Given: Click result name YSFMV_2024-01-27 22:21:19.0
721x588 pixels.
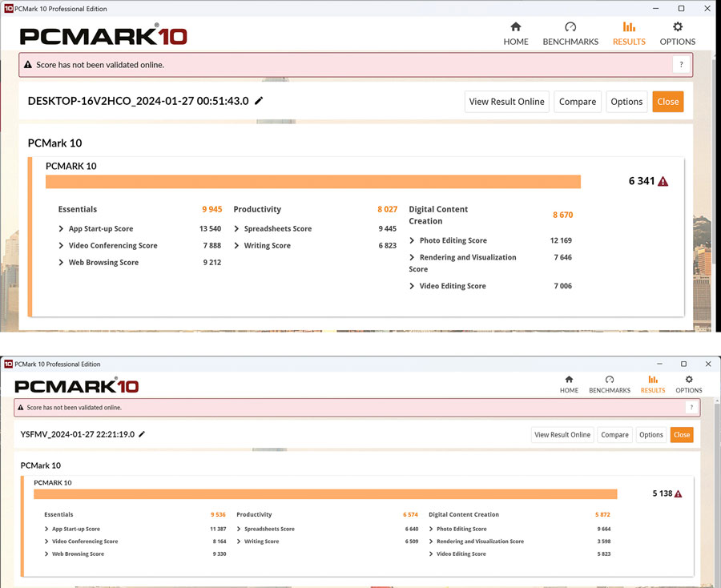Looking at the screenshot, I should click(77, 434).
